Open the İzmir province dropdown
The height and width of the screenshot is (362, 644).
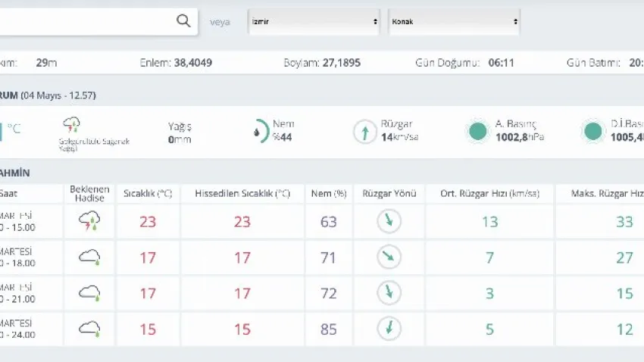click(314, 22)
